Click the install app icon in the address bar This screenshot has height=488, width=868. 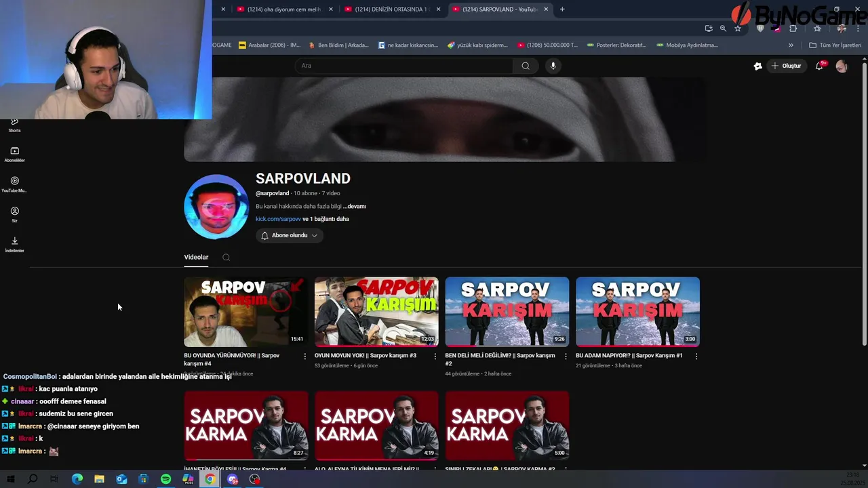(709, 28)
